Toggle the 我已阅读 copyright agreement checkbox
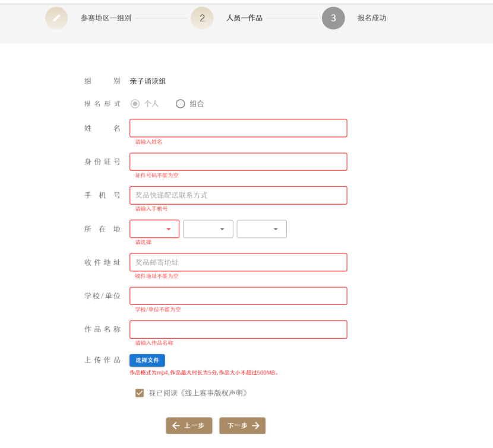The height and width of the screenshot is (448, 493). [x=140, y=393]
